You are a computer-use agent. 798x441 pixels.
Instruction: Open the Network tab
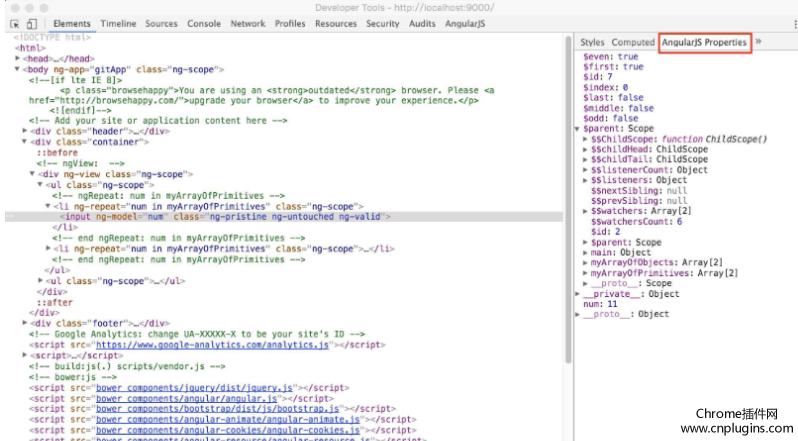(247, 24)
